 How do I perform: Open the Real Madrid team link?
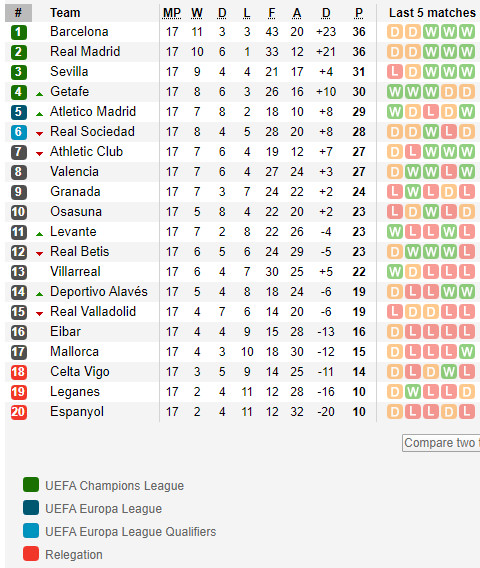point(85,51)
